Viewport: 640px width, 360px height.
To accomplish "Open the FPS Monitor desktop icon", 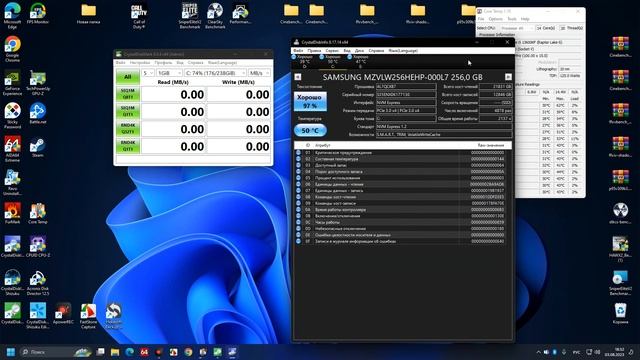I will (38, 13).
